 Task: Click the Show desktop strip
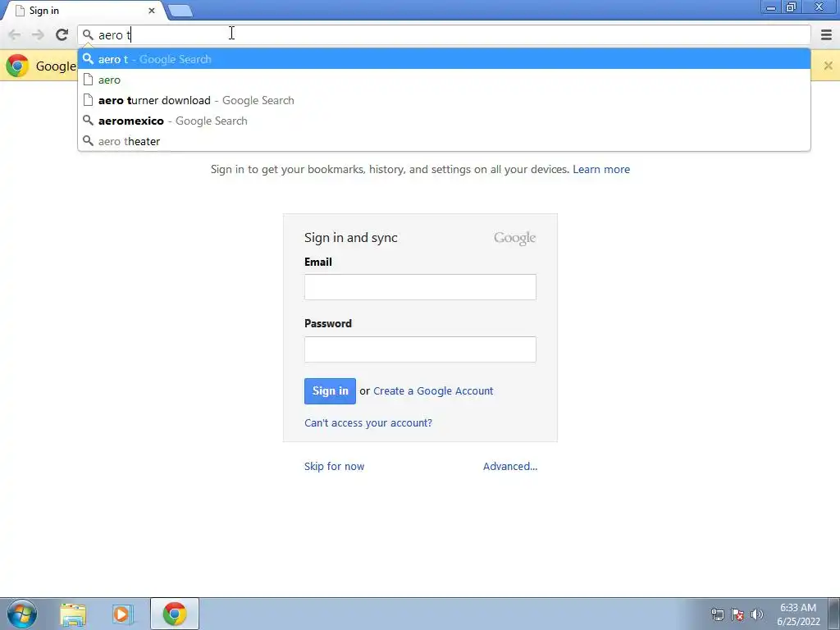point(834,614)
